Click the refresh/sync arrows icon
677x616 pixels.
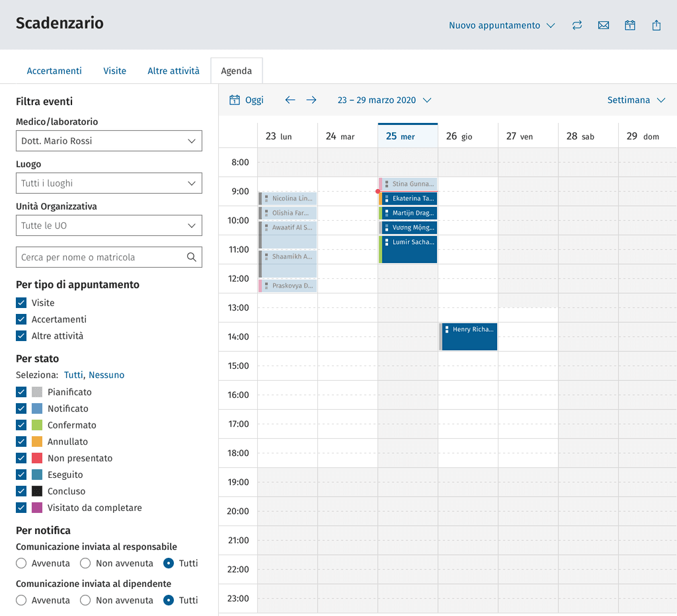click(577, 26)
